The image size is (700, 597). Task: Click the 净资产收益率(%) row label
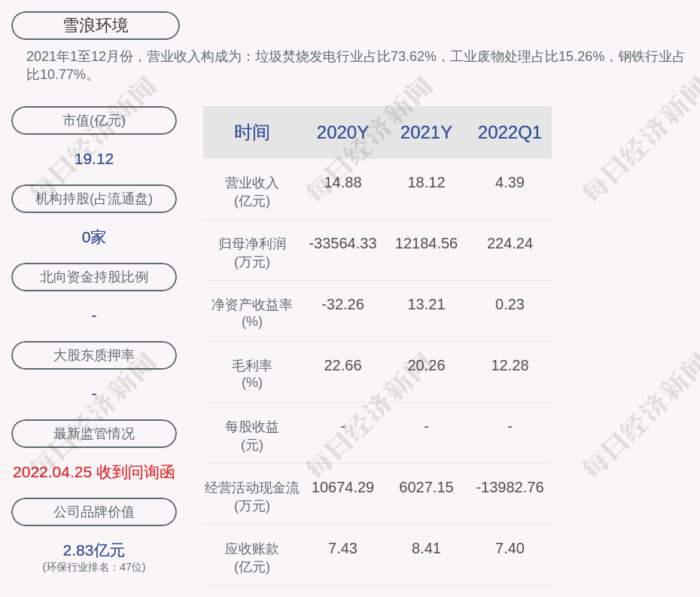(x=251, y=313)
